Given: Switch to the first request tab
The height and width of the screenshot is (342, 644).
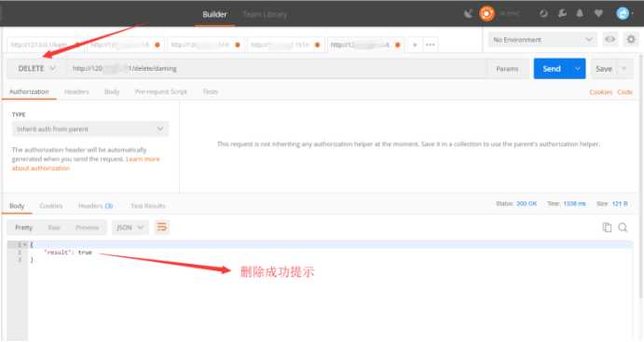Looking at the screenshot, I should [44, 45].
